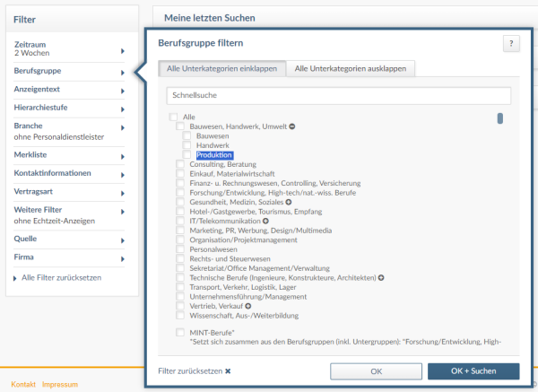This screenshot has height=392, width=538.
Task: Check Consulting, Beratung checkbox
Action: pyautogui.click(x=180, y=164)
